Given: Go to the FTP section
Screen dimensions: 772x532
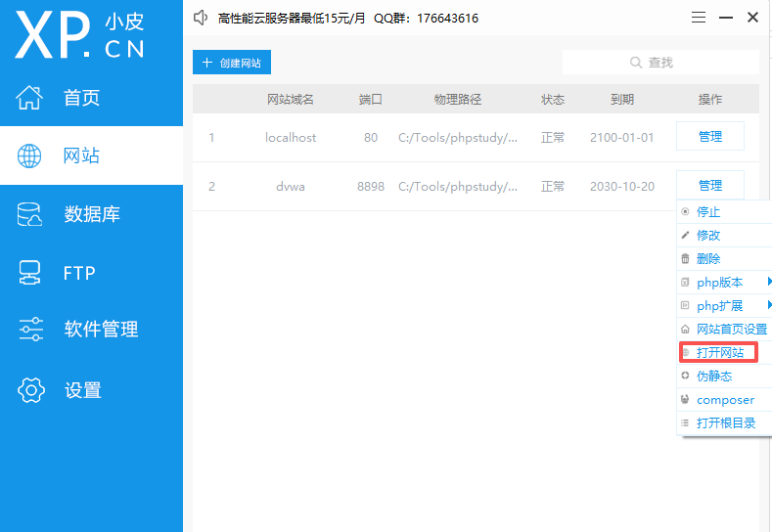Looking at the screenshot, I should pos(92,272).
